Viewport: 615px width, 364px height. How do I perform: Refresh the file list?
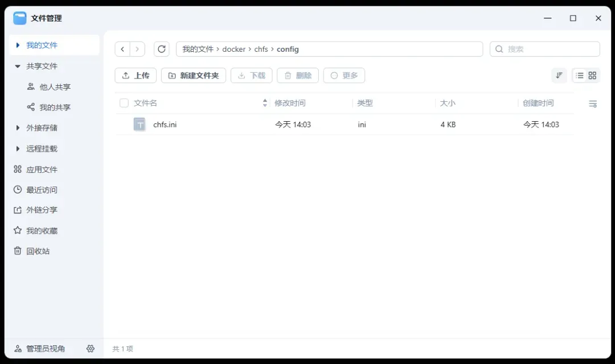coord(161,49)
